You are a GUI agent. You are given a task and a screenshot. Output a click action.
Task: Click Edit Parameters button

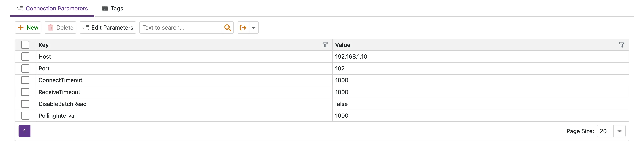click(x=108, y=28)
